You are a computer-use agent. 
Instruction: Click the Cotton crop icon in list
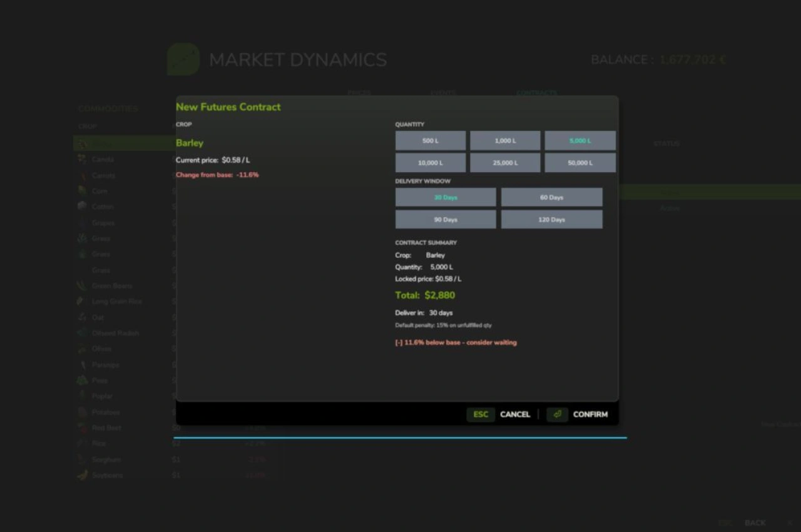[x=82, y=206]
